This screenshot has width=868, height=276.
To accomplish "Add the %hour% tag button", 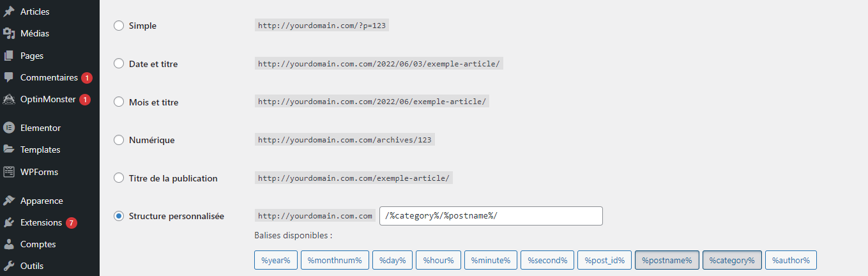I will 438,260.
